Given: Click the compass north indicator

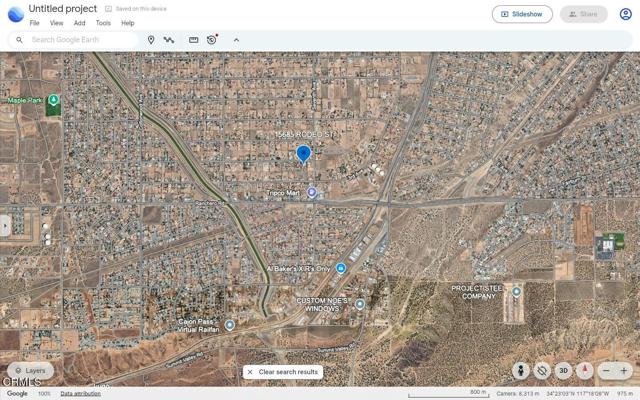Looking at the screenshot, I should (585, 370).
